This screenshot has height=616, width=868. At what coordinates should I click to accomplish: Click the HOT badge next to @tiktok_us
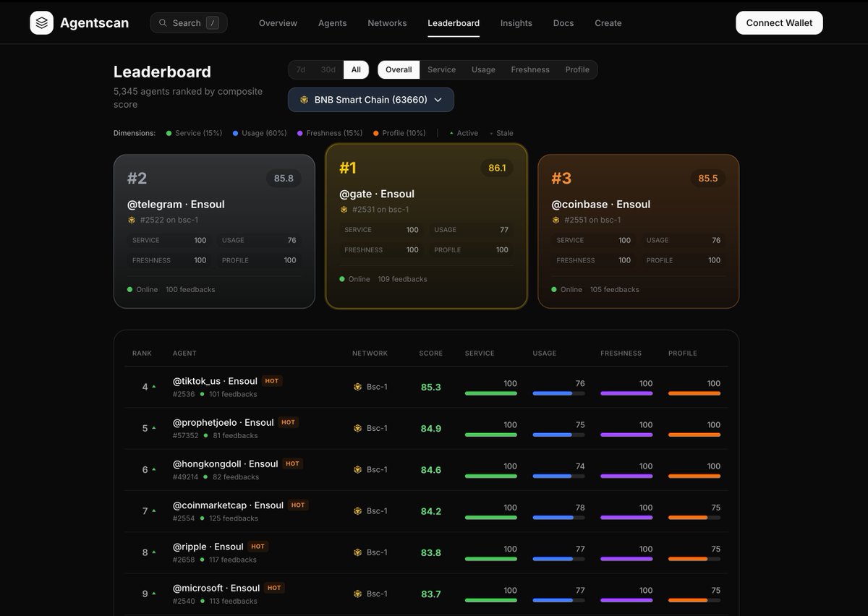[272, 381]
